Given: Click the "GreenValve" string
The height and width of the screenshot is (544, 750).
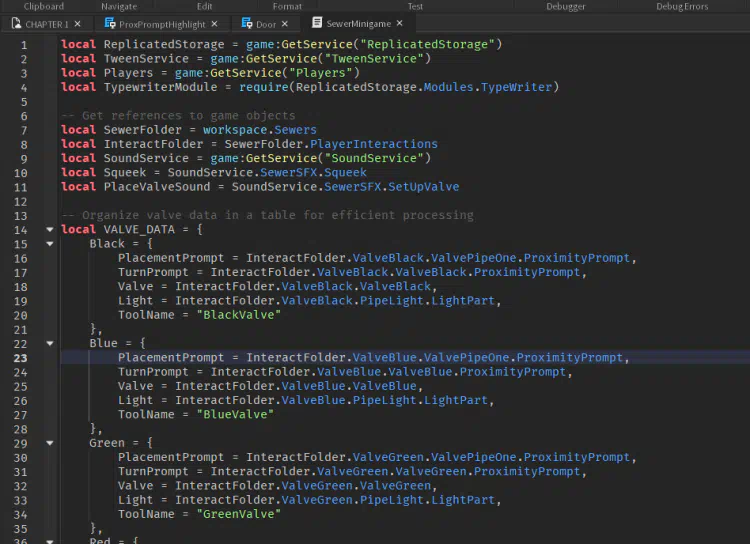Looking at the screenshot, I should coord(238,514).
